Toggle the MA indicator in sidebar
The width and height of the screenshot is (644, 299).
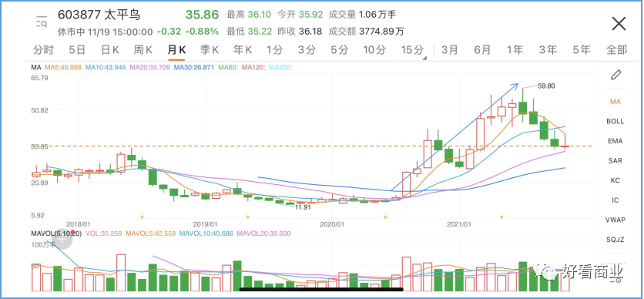pos(615,102)
